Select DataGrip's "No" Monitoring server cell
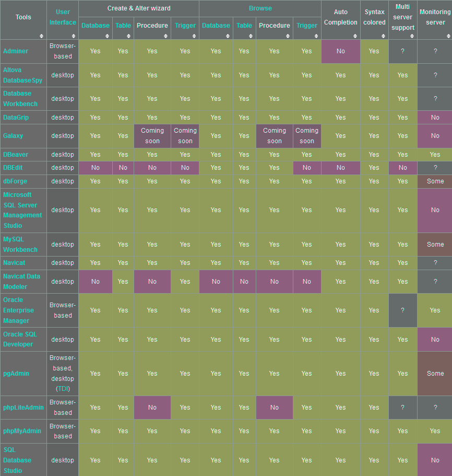 coord(435,118)
